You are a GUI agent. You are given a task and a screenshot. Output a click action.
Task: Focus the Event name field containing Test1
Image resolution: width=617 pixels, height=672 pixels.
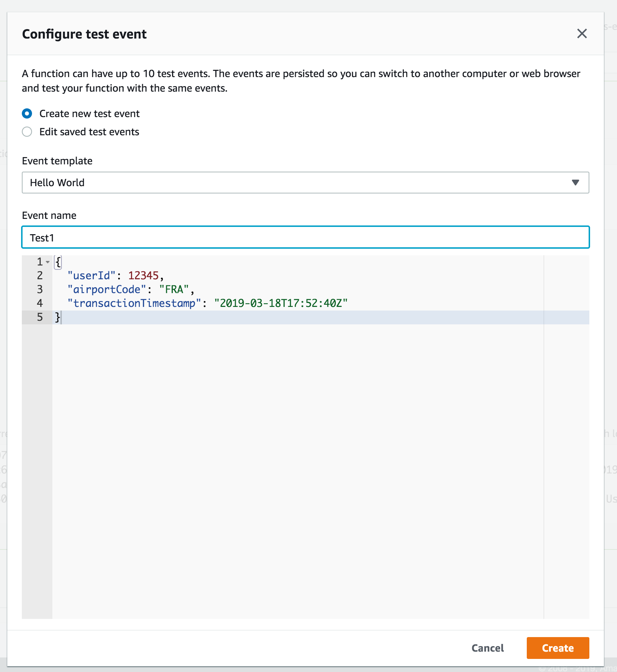[305, 237]
